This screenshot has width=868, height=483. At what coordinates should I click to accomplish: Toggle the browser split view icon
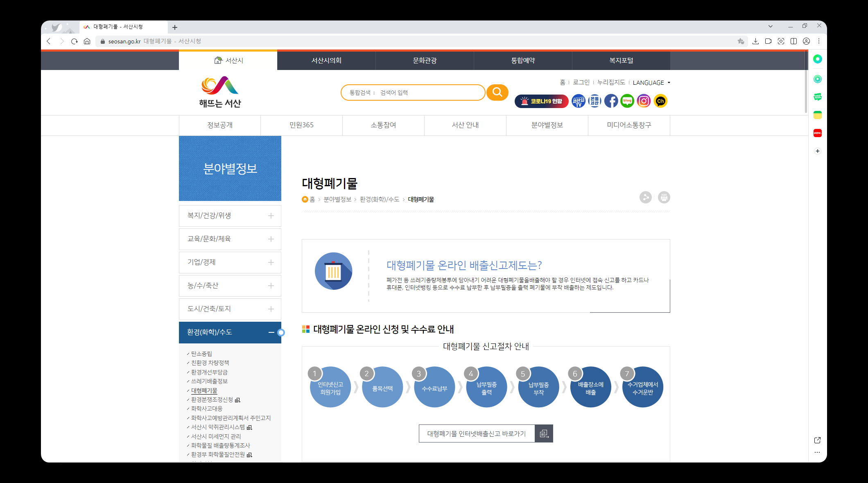click(793, 41)
